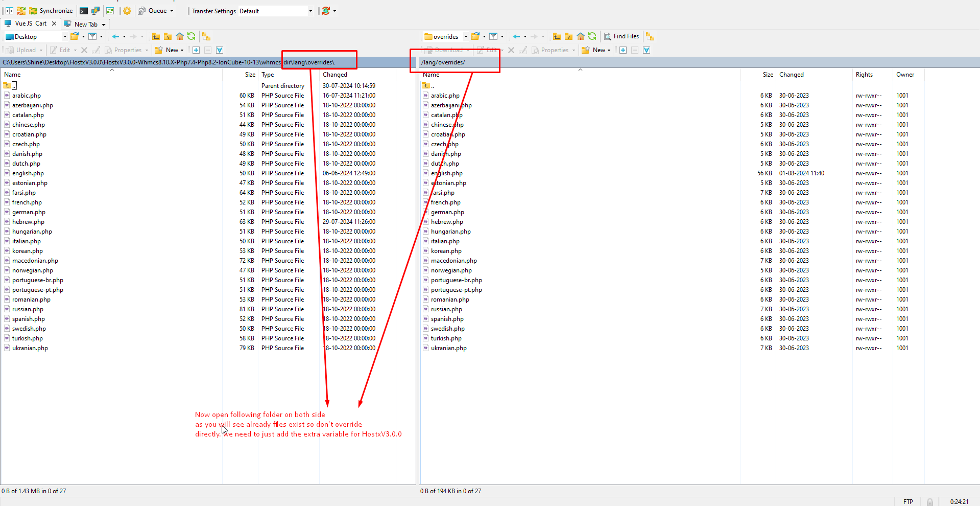Show the remote directory tree icon
The image size is (980, 506).
[650, 36]
